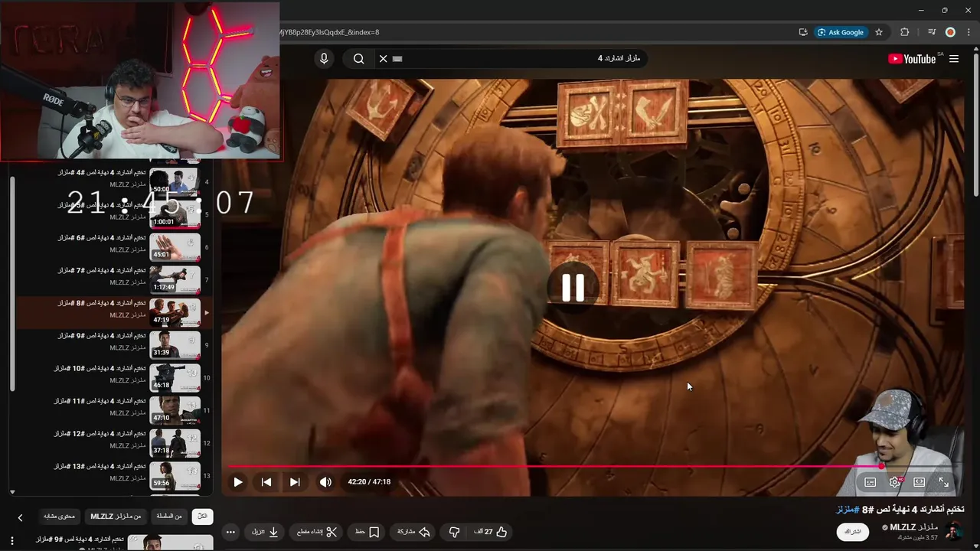Click the Download (تنزيل) button
Screen dimensions: 980x551
point(266,532)
